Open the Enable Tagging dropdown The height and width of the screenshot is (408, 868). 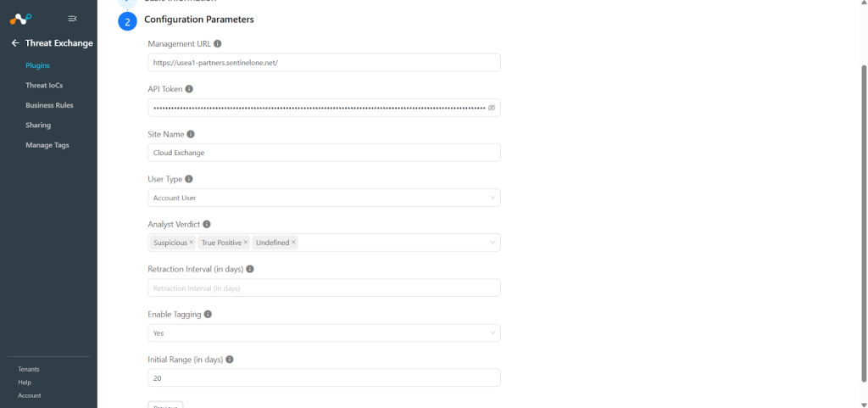[x=324, y=333]
